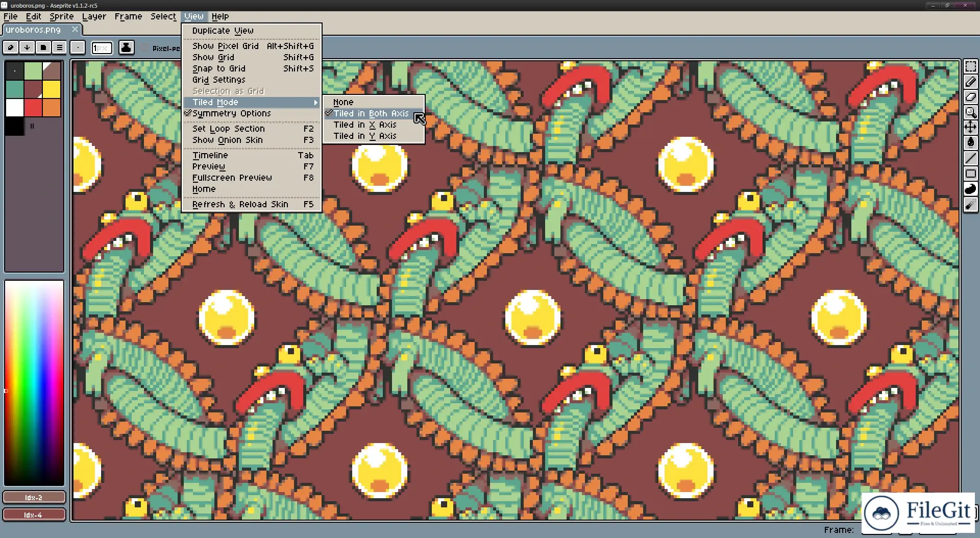The width and height of the screenshot is (980, 538).
Task: Click the down-arrow button in context bar
Action: click(x=27, y=47)
